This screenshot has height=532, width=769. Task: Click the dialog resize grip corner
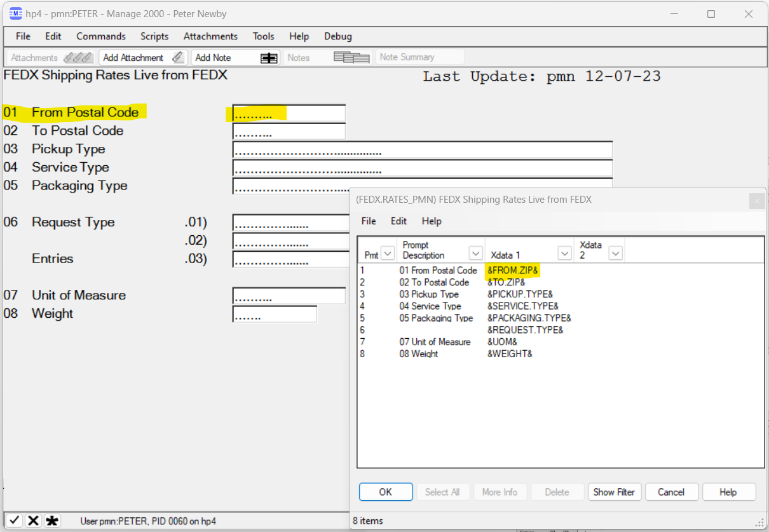pyautogui.click(x=759, y=522)
